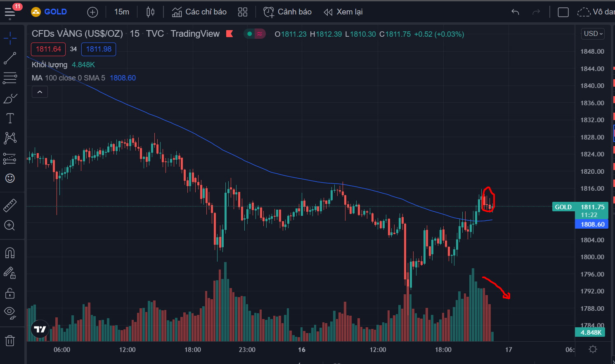Toggle lock all drawing tools
The width and height of the screenshot is (615, 364).
(10, 293)
